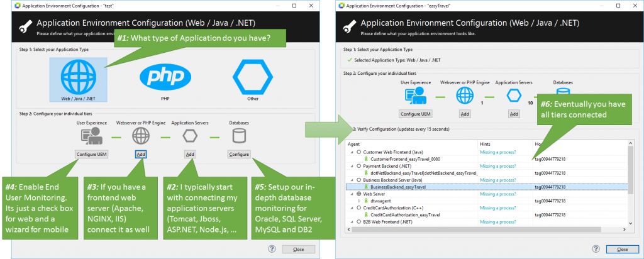Add a Webserver or PHP Engine in test window
Image resolution: width=644 pixels, height=259 pixels.
tap(141, 155)
